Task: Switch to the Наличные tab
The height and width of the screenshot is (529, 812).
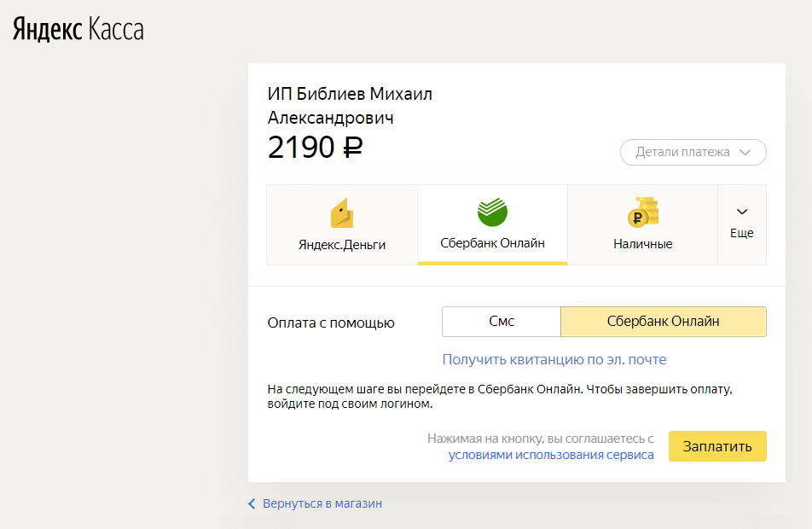Action: [x=642, y=225]
